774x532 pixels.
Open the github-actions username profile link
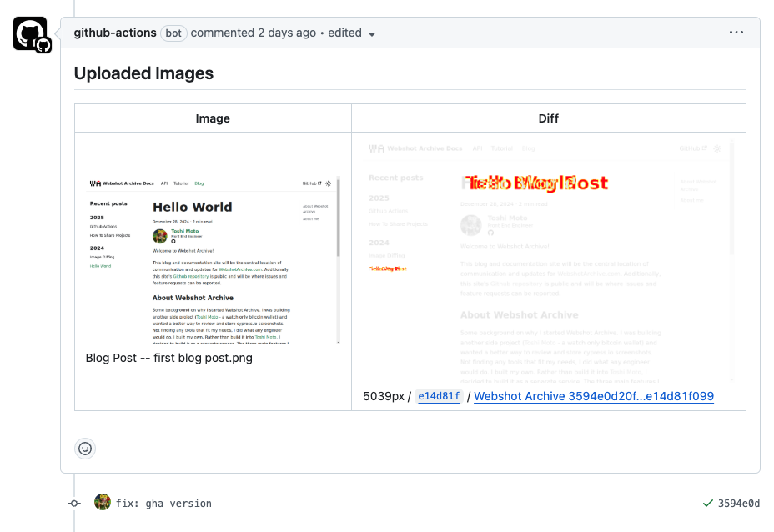115,33
